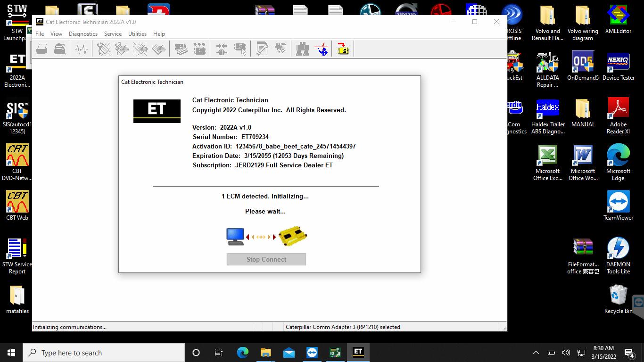This screenshot has height=362, width=644.
Task: Click the notepad with pencil toolbar icon
Action: (x=262, y=49)
